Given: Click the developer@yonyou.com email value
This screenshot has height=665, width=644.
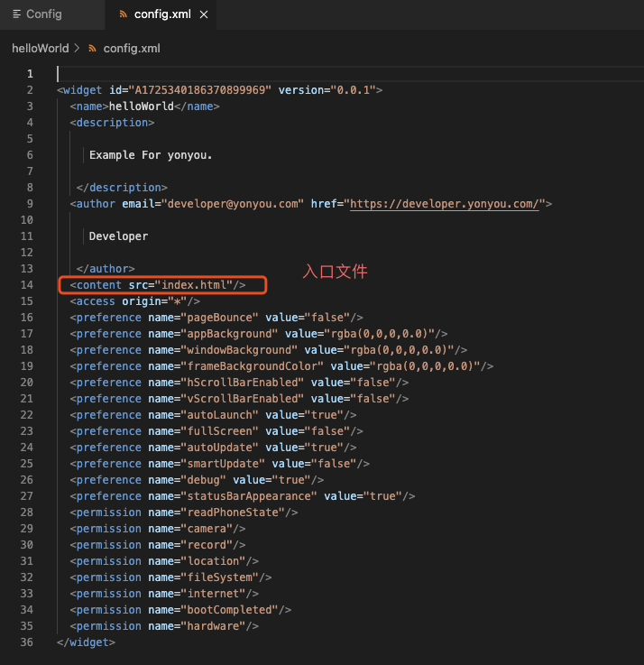Looking at the screenshot, I should click(x=232, y=204).
